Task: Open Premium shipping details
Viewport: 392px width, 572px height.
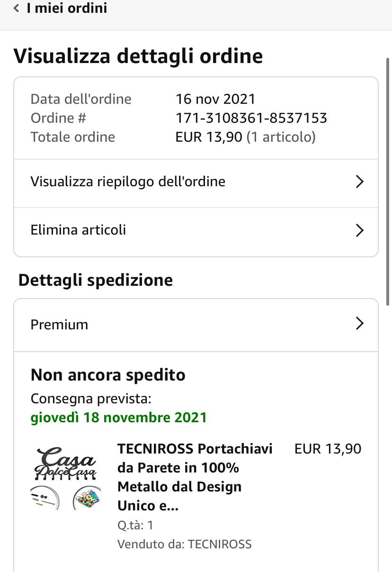Action: pyautogui.click(x=60, y=325)
